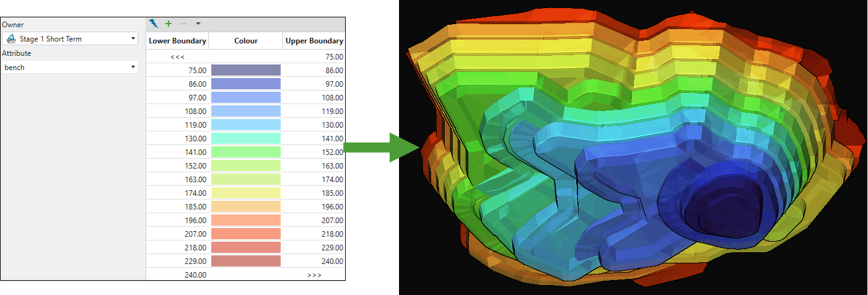
Task: Click the Colour column header
Action: (x=246, y=41)
